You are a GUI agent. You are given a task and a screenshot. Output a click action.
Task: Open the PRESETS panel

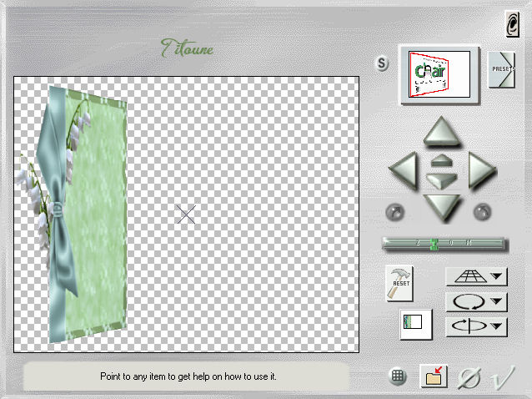coord(502,69)
